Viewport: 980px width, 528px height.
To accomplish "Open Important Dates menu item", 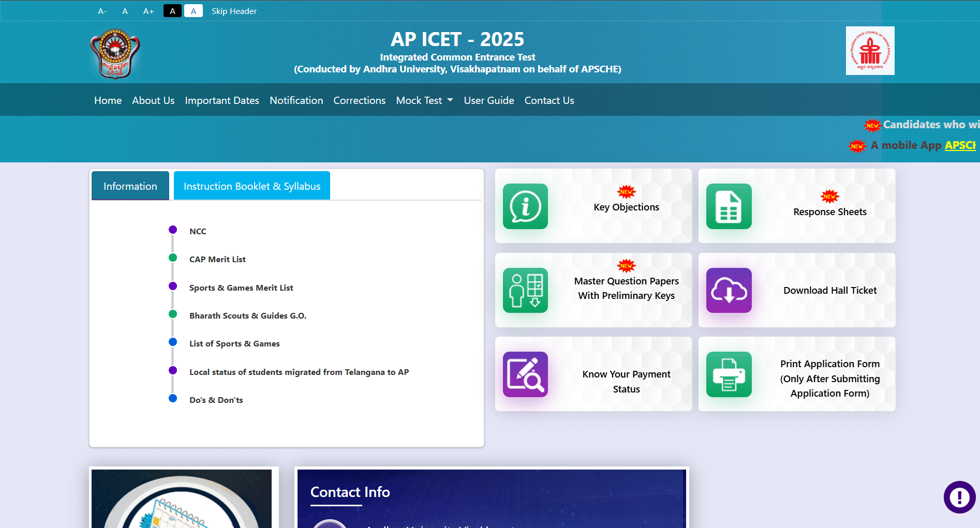I will coord(222,100).
